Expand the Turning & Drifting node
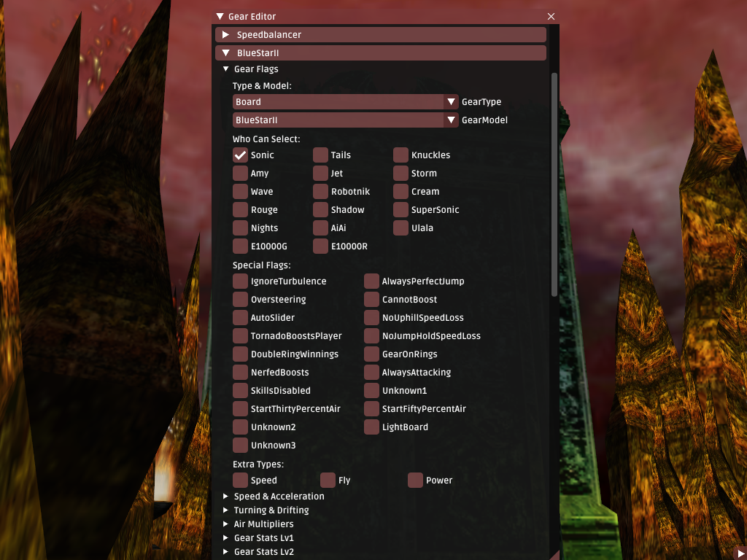Screen dimensions: 747x560 tap(226, 510)
